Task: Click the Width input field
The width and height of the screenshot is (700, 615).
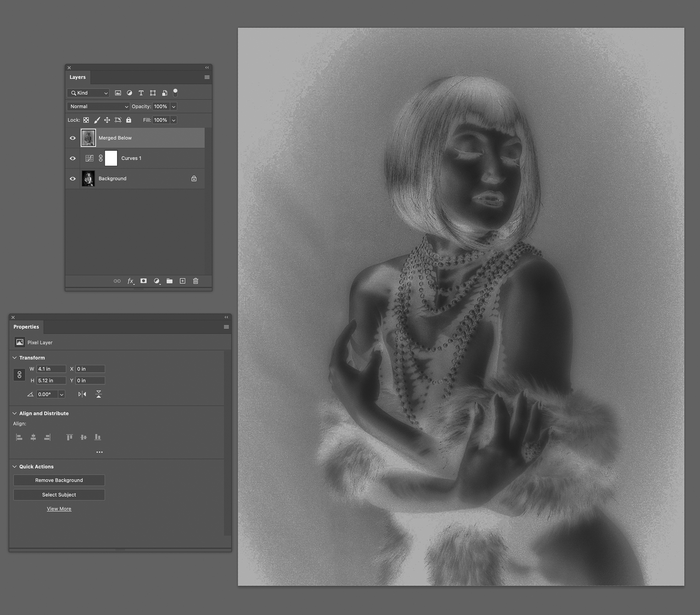Action: (x=51, y=369)
